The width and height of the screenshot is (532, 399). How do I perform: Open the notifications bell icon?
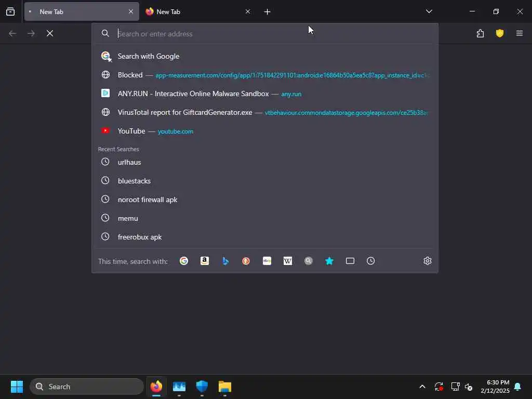coord(518,387)
